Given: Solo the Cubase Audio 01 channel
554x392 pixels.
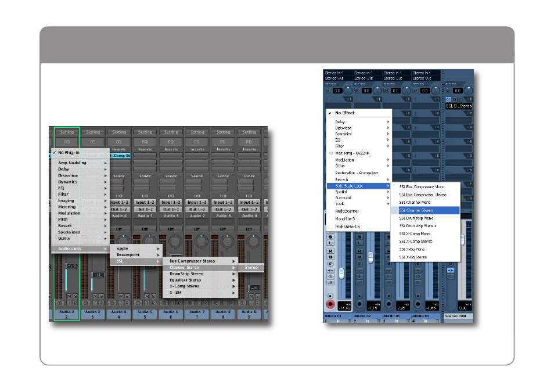Looking at the screenshot, I should tap(330, 237).
